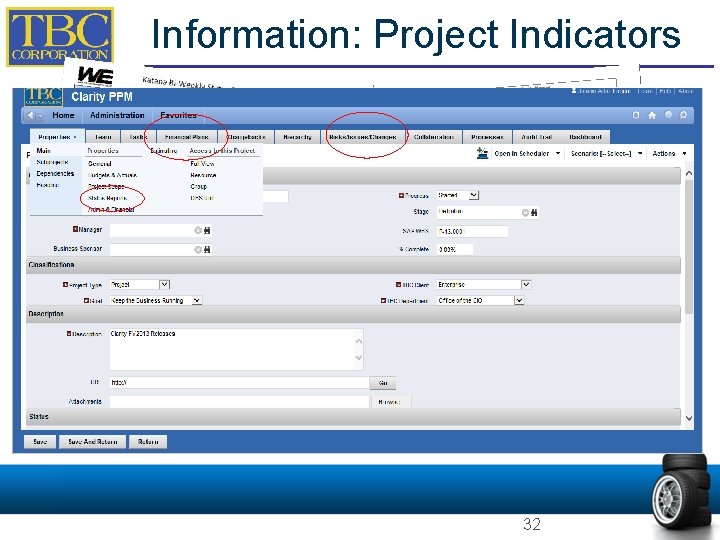Select General in Properties menu

[x=100, y=163]
